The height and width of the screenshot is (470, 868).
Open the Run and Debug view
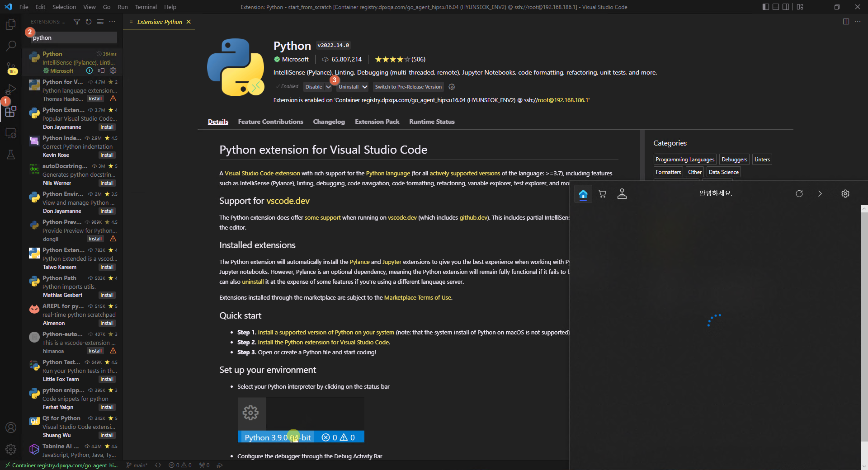click(11, 89)
